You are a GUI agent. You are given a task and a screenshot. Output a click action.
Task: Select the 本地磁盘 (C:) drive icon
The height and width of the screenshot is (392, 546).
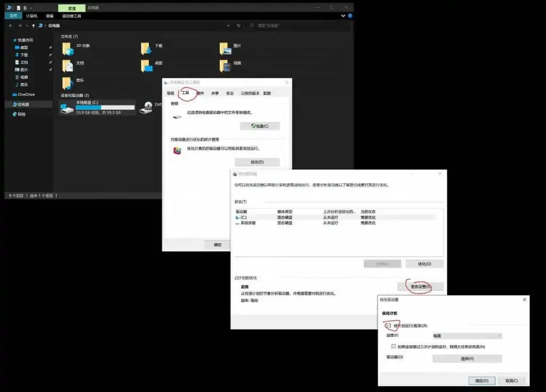[x=66, y=108]
